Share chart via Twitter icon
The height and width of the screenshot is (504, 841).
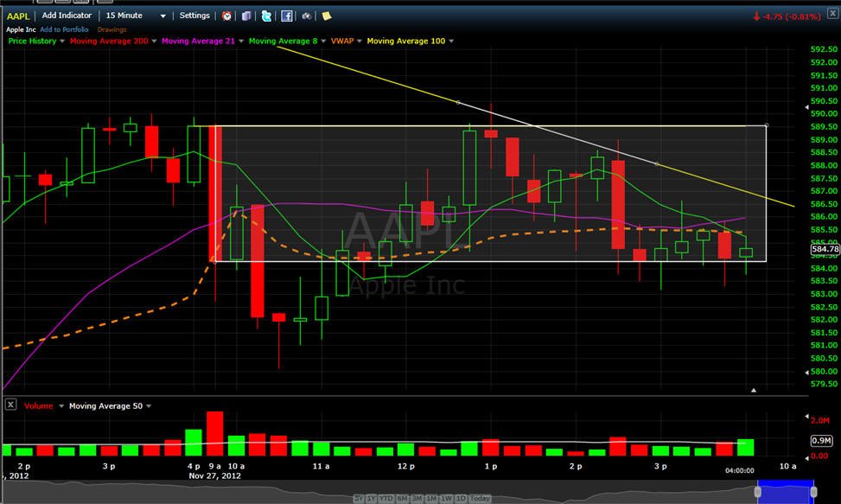[266, 16]
